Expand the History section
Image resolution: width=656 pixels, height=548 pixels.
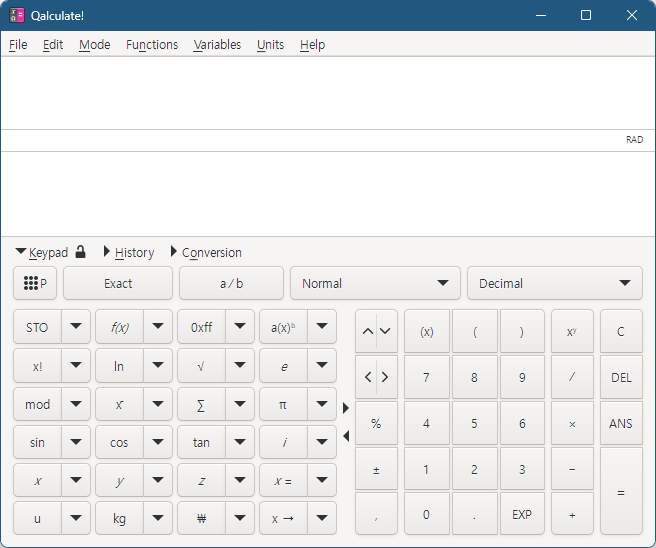click(x=129, y=252)
